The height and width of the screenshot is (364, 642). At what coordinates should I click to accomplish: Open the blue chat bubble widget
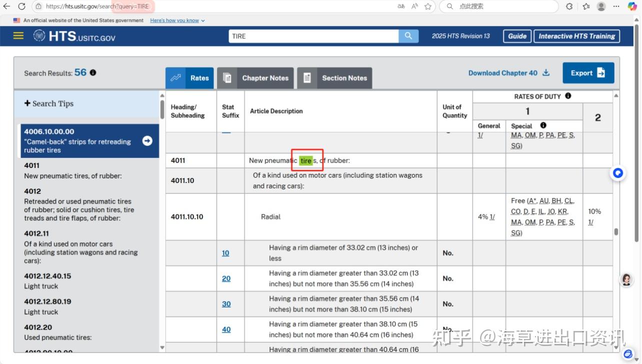(x=618, y=173)
